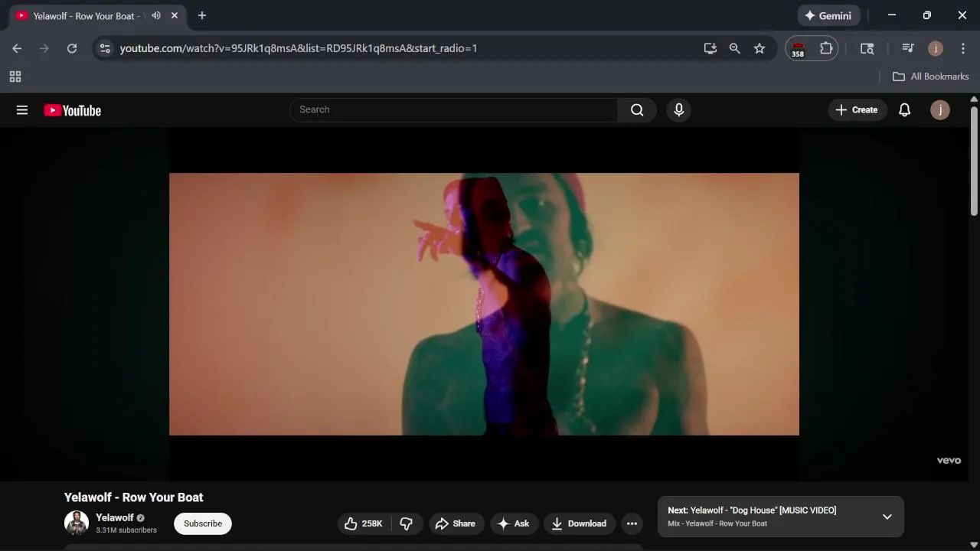
Task: Go to YouTube home via logo
Action: [73, 110]
